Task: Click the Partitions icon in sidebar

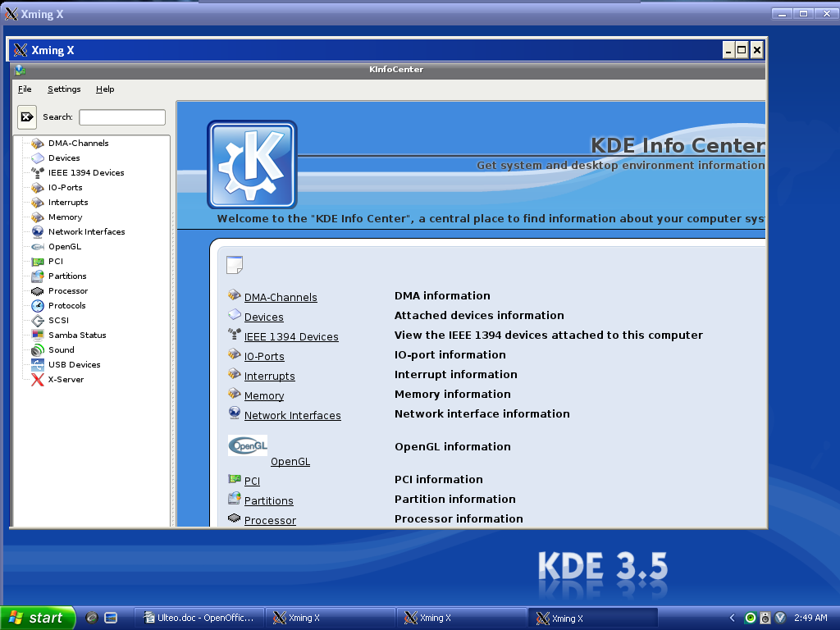Action: point(38,276)
